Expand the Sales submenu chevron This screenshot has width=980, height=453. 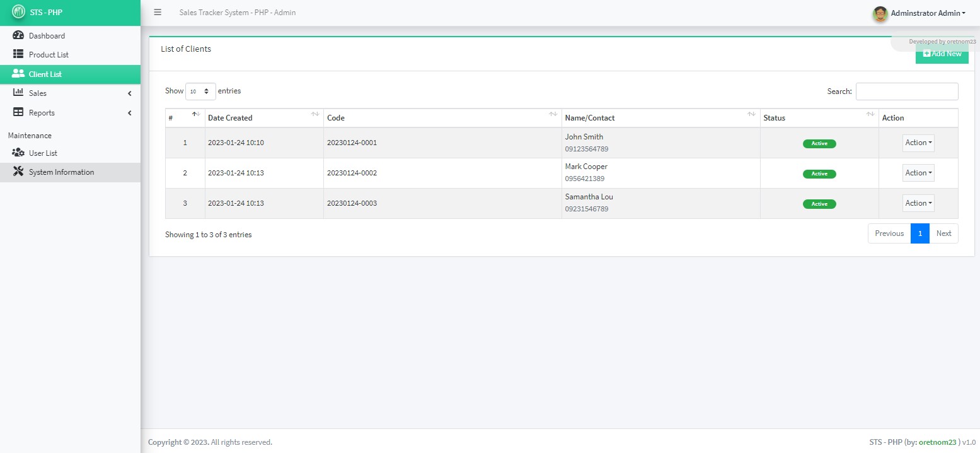pyautogui.click(x=129, y=93)
